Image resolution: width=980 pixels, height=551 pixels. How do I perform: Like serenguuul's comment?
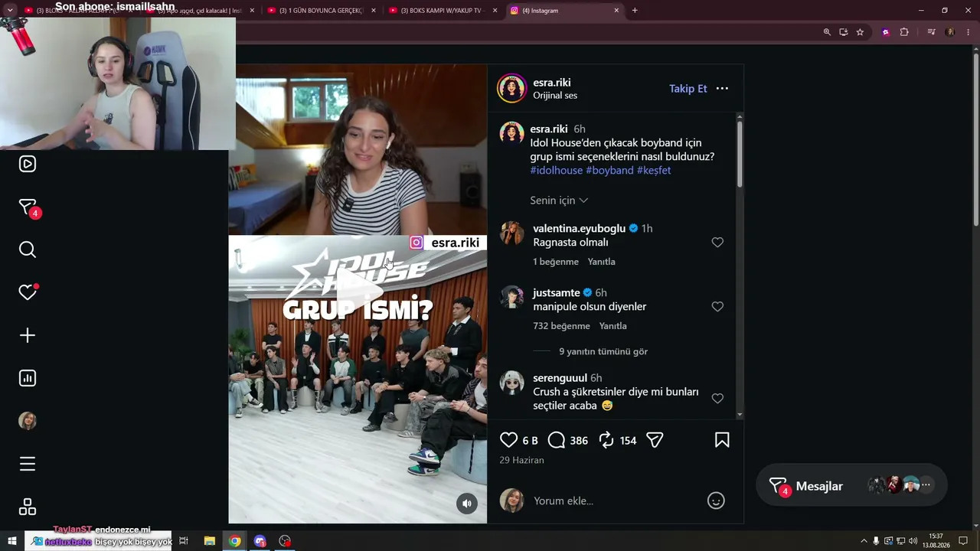point(717,399)
